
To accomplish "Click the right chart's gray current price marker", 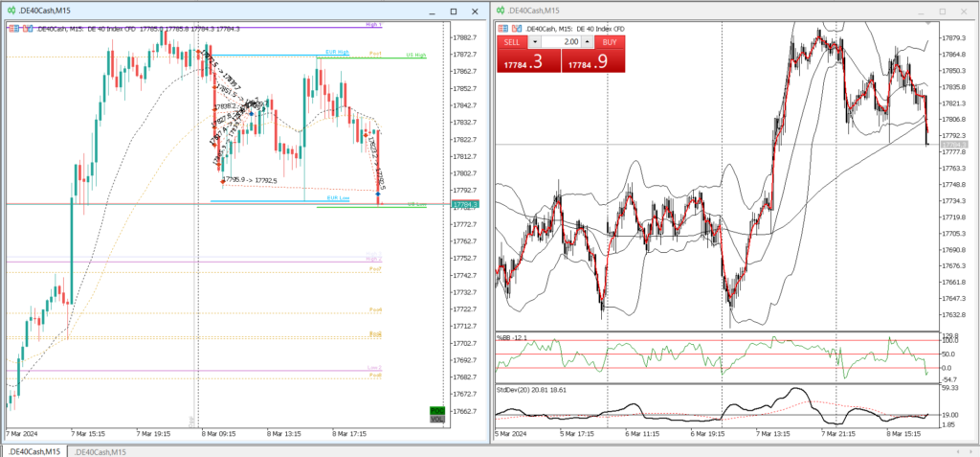I will pos(954,145).
